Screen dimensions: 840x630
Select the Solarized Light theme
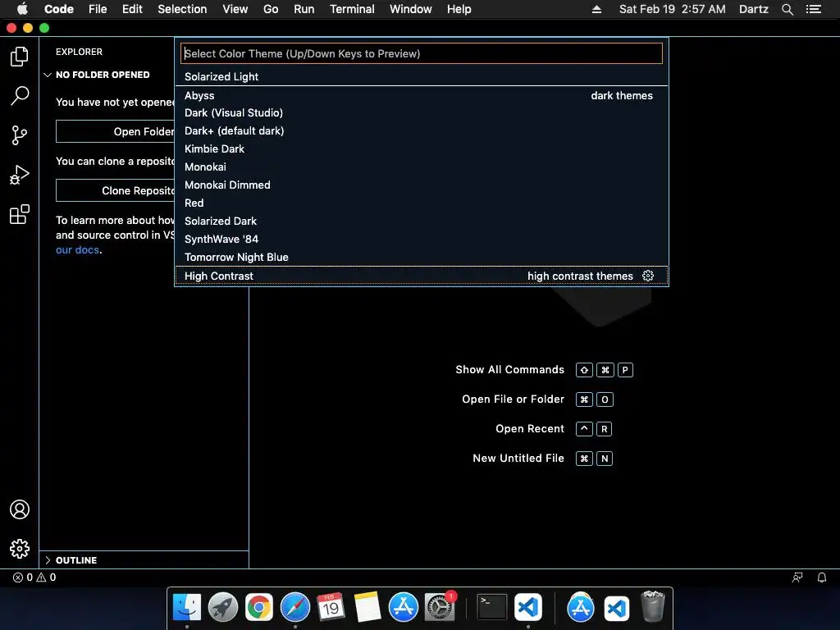click(x=421, y=76)
